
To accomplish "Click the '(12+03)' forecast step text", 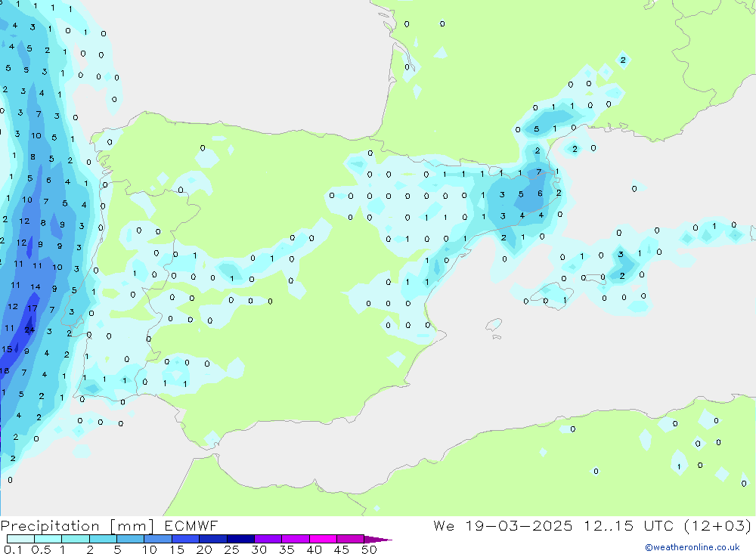I will point(718,526).
